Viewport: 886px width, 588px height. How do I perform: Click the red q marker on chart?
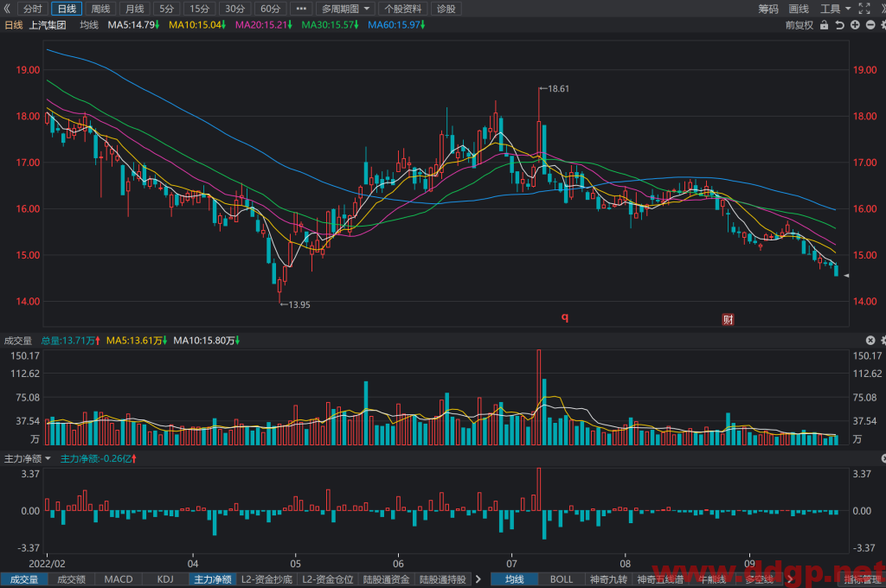click(x=564, y=317)
